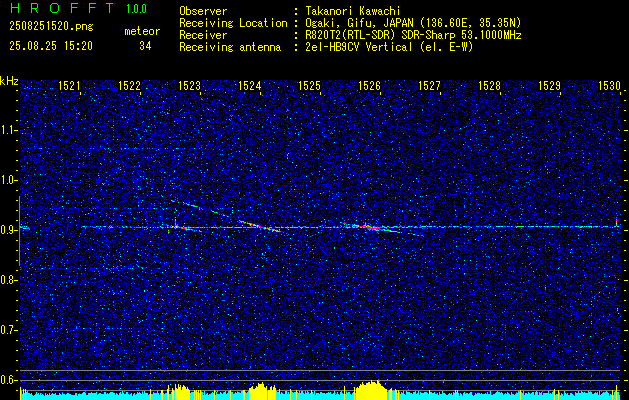Screen dimensions: 629x400
Task: Click the 1.1 kHz axis label
Action: (8, 130)
